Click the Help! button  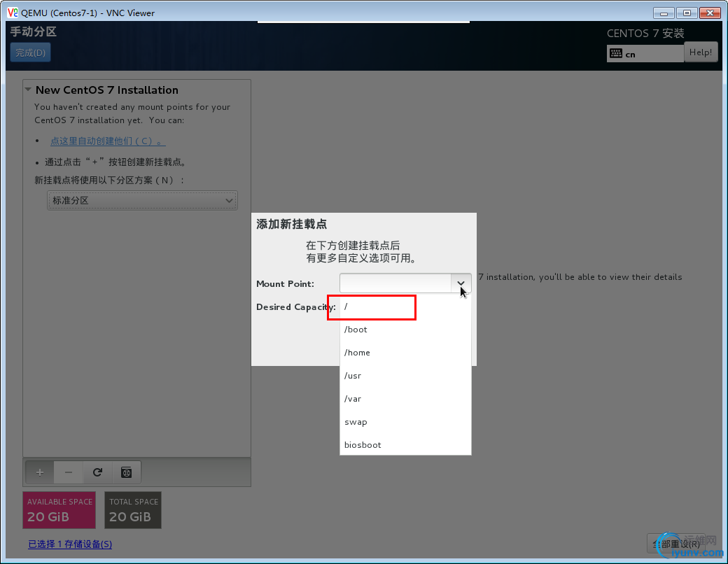(x=701, y=52)
